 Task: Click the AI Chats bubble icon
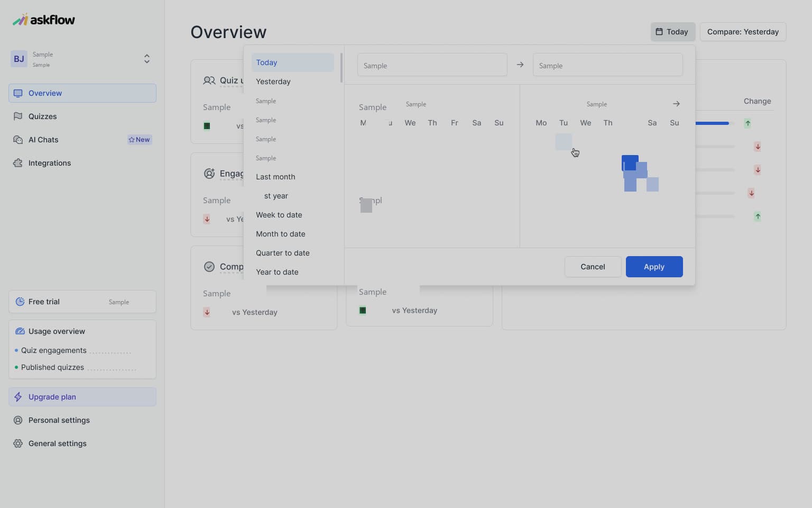pyautogui.click(x=18, y=140)
